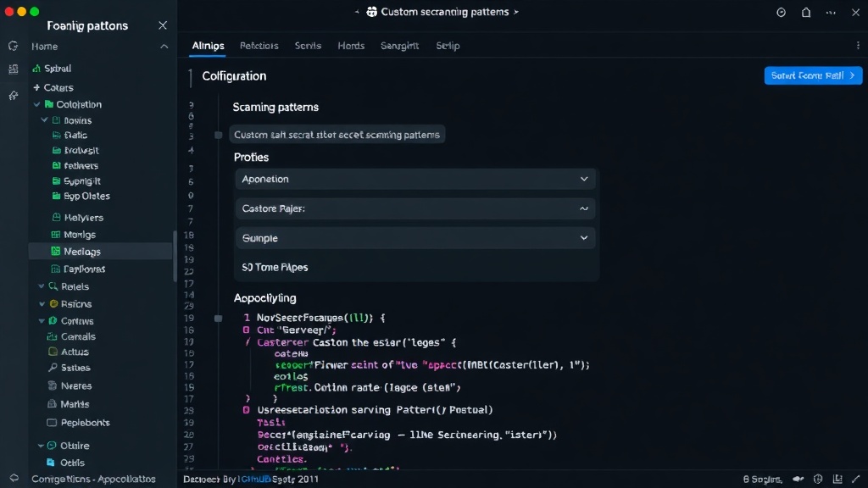Screen dimensions: 868x488
Task: Open the Hords tab
Action: coord(351,46)
